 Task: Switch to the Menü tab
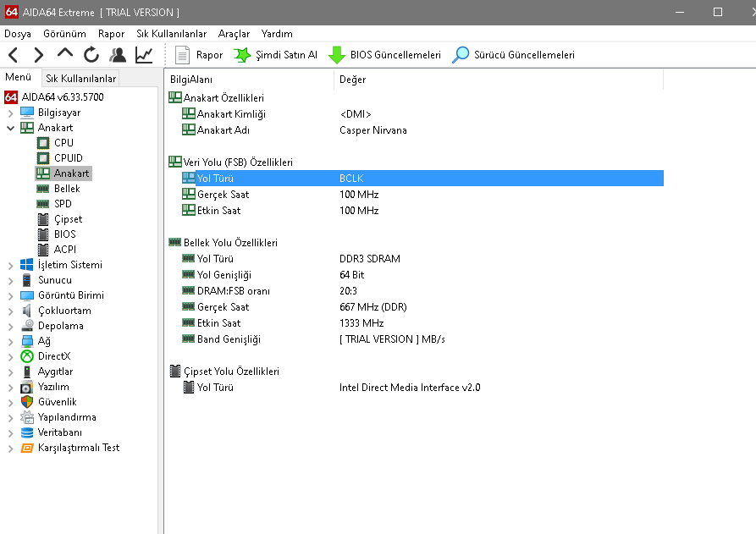[x=19, y=77]
